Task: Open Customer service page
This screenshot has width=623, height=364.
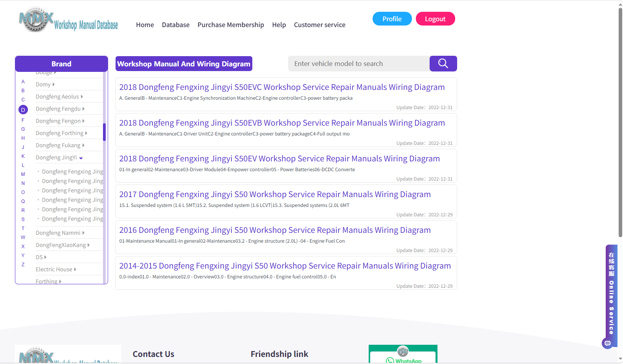Action: (320, 25)
